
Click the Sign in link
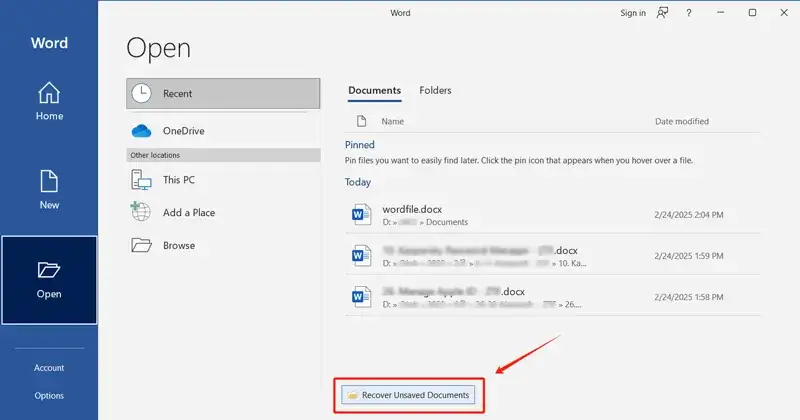[x=632, y=13]
